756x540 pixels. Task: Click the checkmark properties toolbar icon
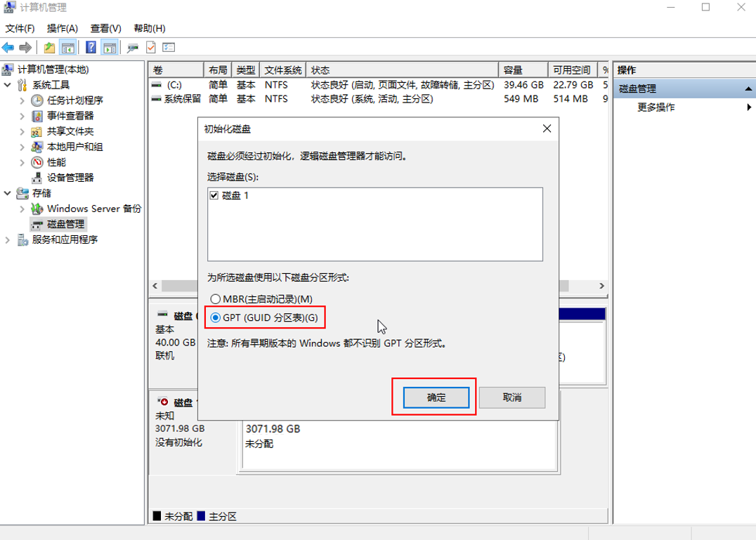pos(151,47)
